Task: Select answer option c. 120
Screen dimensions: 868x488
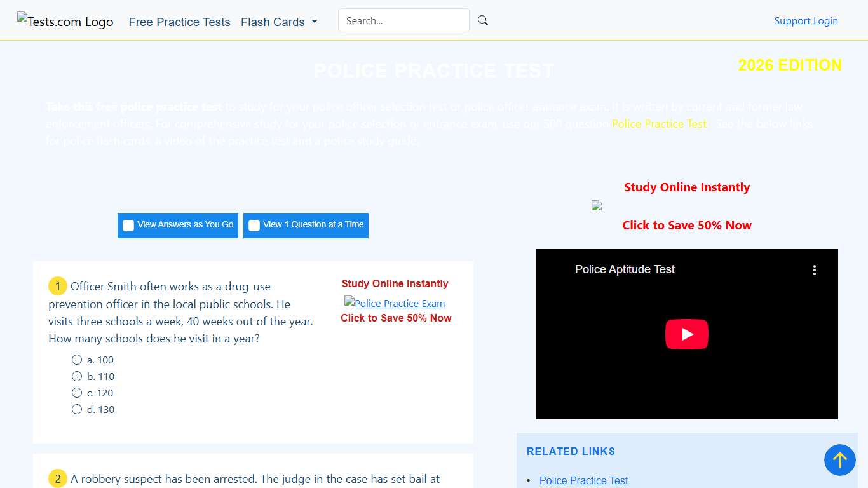Action: (x=77, y=393)
